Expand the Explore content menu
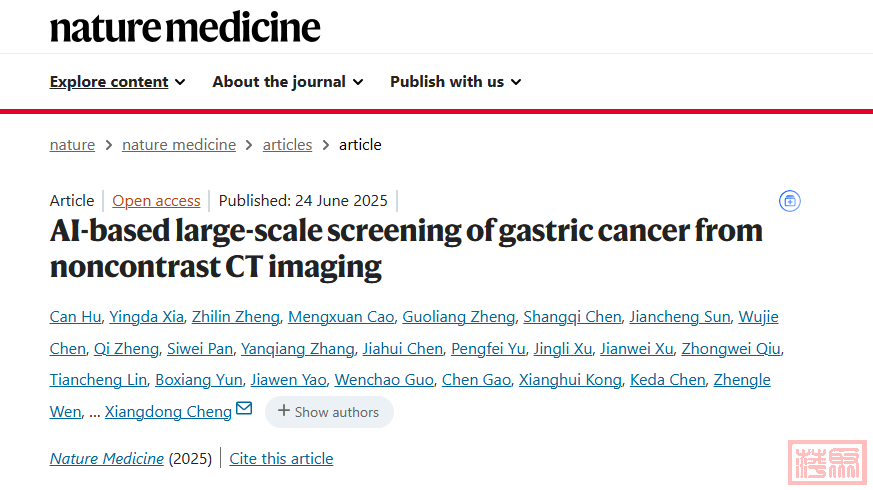873x490 pixels. pos(117,82)
